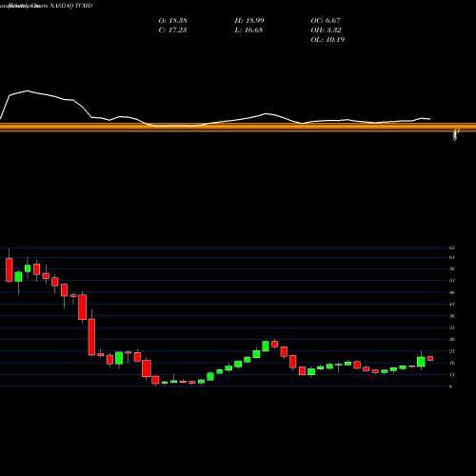Click the 16 price axis label
This screenshot has height=476, width=476.
click(x=452, y=363)
